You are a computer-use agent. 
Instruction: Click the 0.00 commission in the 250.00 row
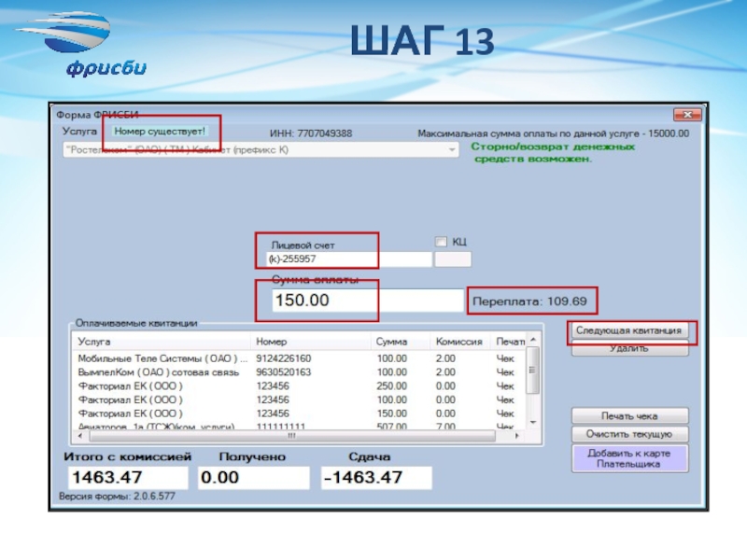click(x=445, y=386)
